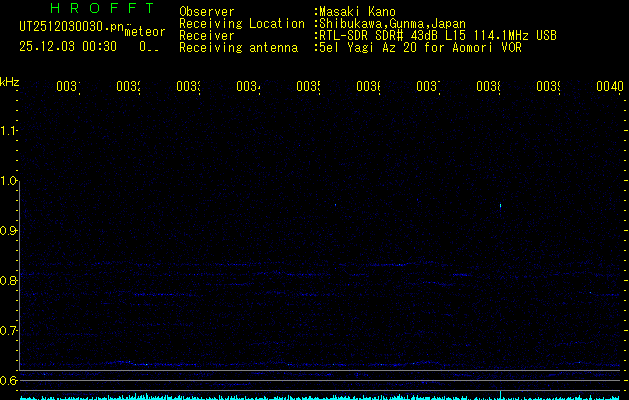Click the 0.9 kHz frequency axis label
629x400 pixels.
(8, 231)
